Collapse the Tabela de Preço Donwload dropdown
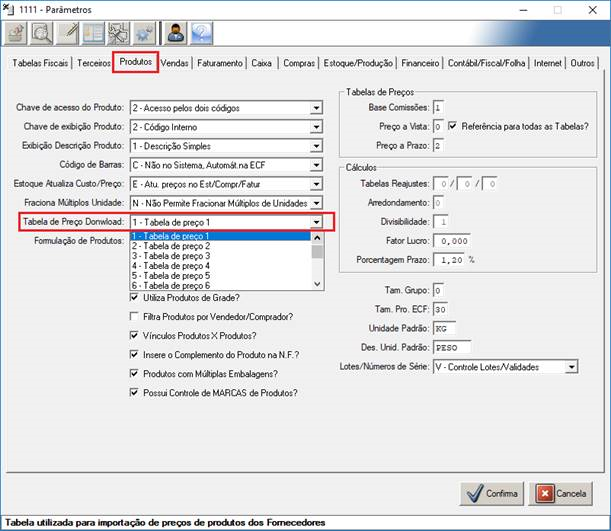 point(316,222)
